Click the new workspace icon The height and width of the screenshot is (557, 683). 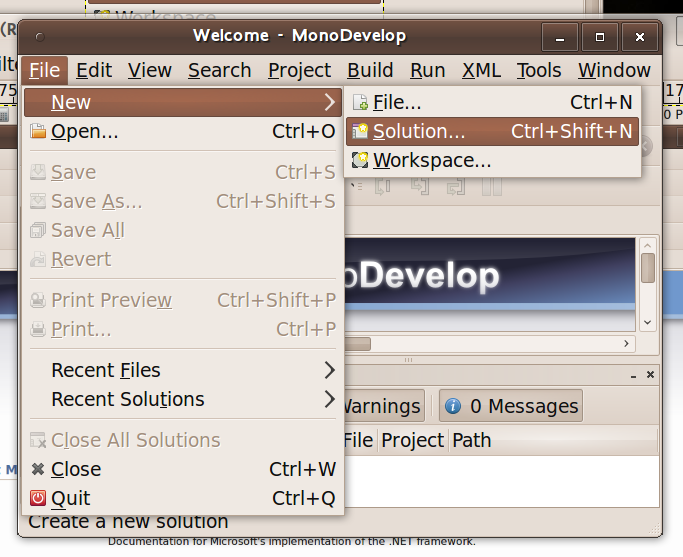[360, 160]
